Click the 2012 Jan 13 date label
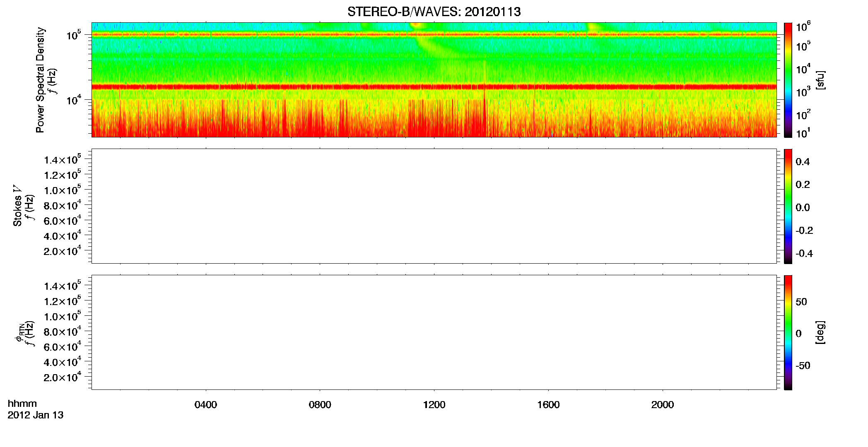 (36, 415)
